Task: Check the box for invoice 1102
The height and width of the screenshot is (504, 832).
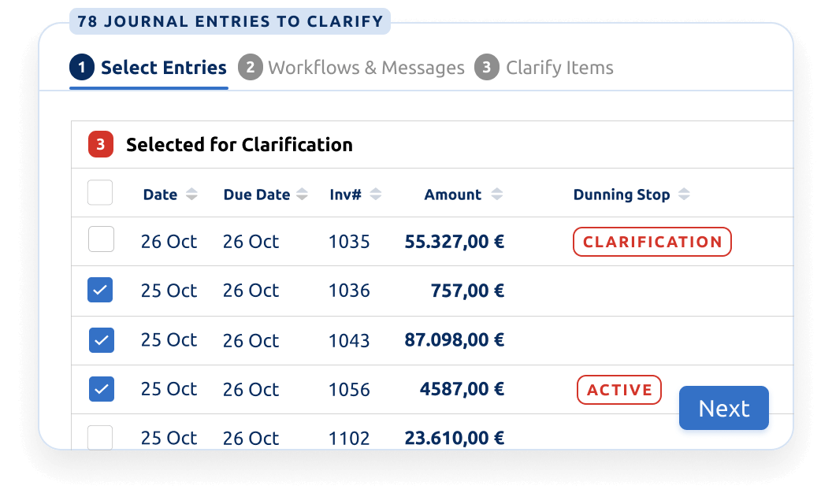Action: pyautogui.click(x=100, y=438)
